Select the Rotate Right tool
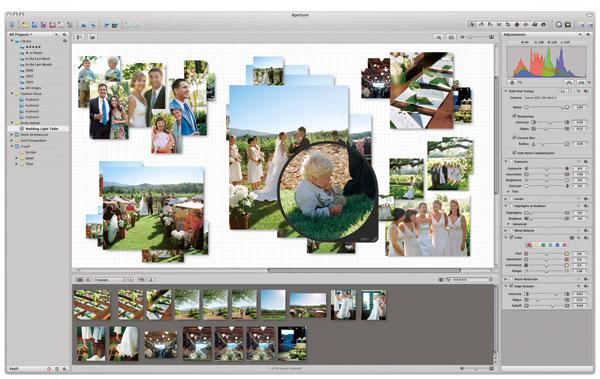The image size is (600, 379). pos(490,25)
